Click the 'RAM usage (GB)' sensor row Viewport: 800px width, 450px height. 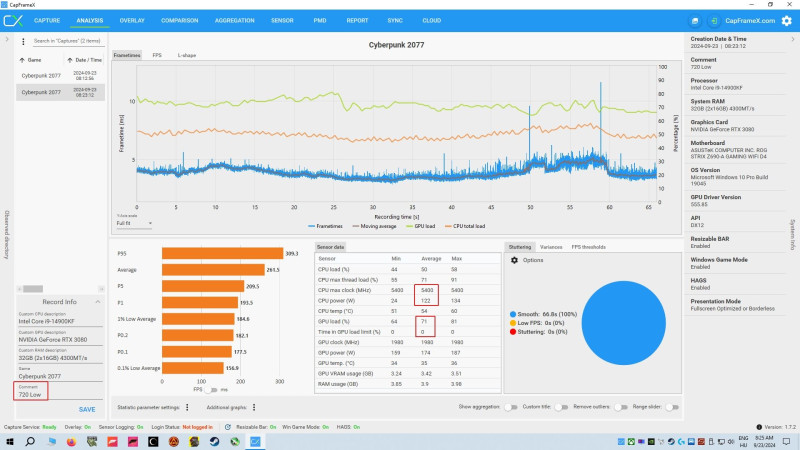tap(408, 384)
